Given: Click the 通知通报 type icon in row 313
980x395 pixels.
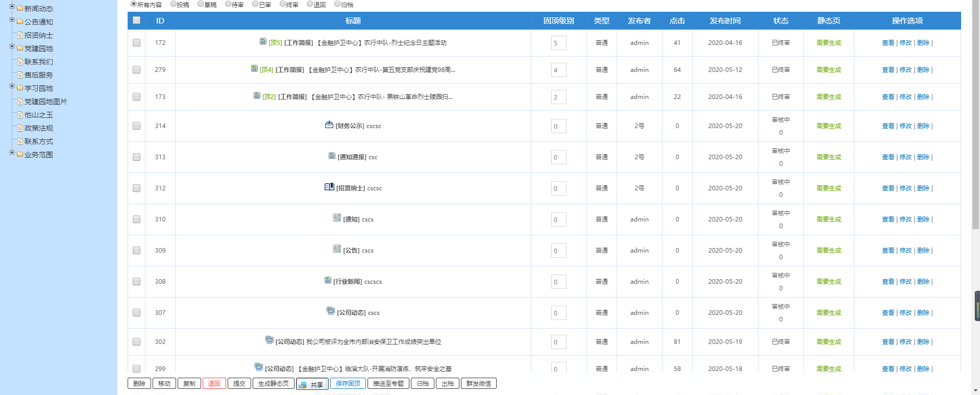Looking at the screenshot, I should tap(332, 156).
